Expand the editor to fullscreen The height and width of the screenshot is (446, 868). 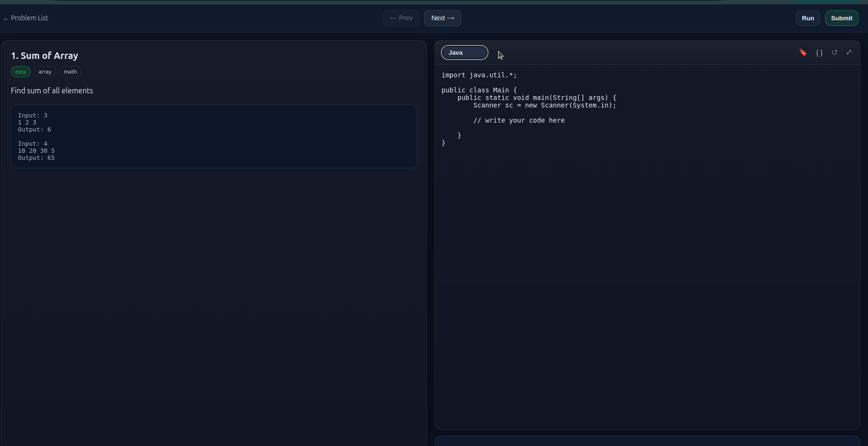point(849,52)
